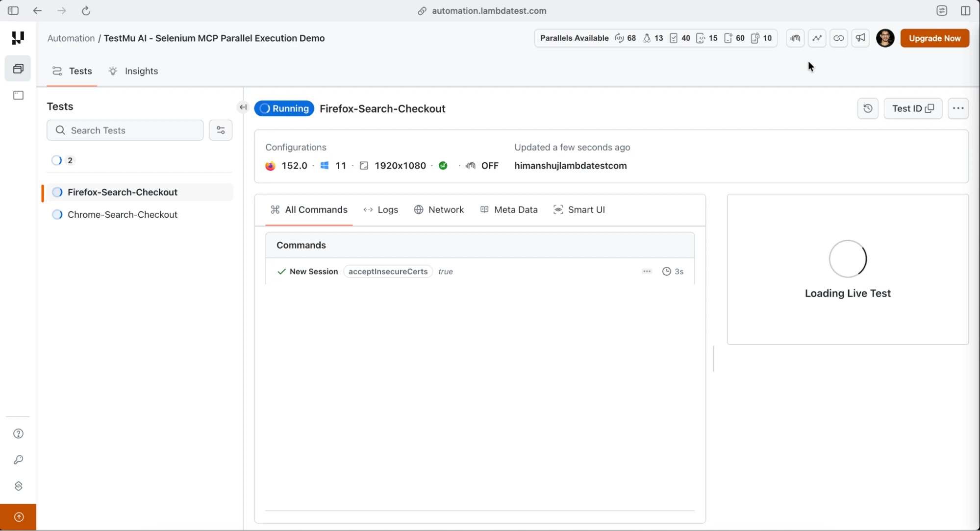Open the analytics graph icon in top toolbar
The width and height of the screenshot is (980, 531).
(817, 38)
